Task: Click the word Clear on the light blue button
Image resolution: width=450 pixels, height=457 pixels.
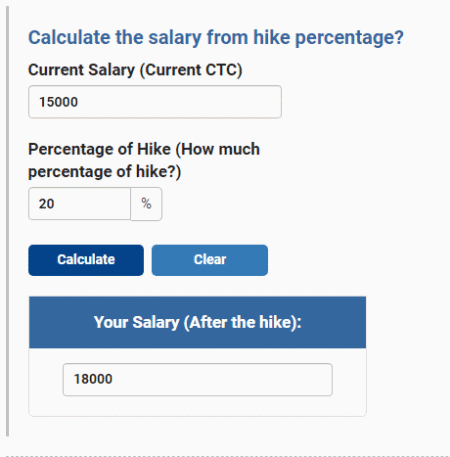Action: (210, 259)
